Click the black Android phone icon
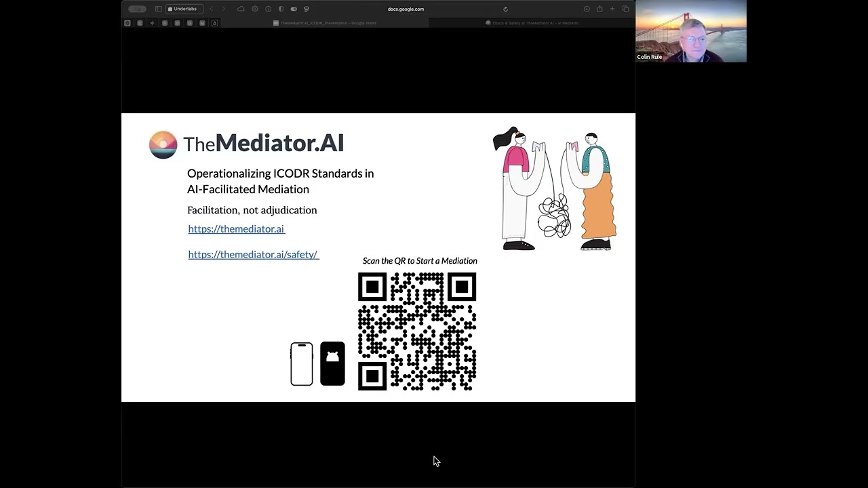868x488 pixels. (332, 364)
